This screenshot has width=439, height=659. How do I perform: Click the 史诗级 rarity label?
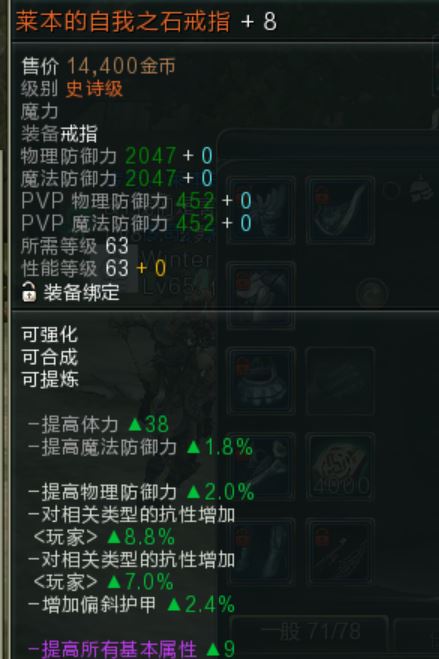(94, 89)
